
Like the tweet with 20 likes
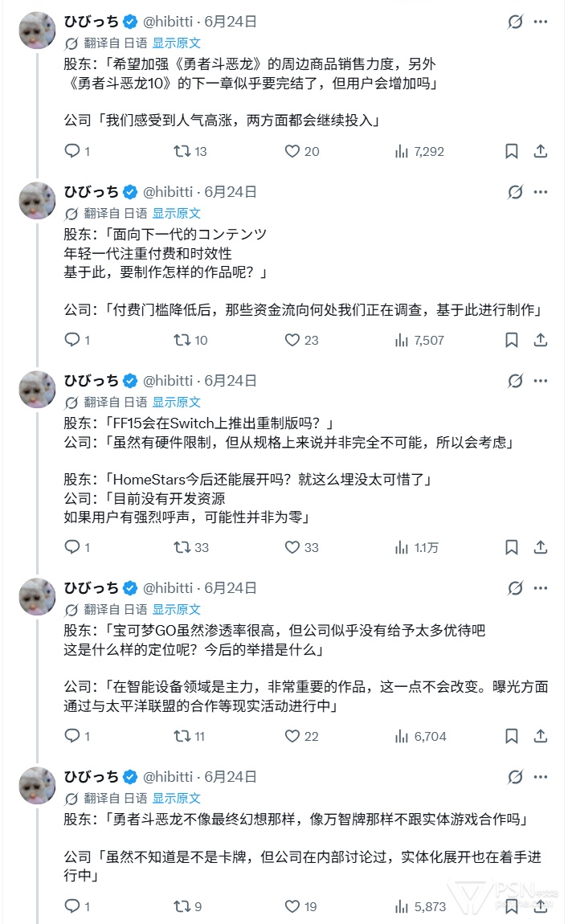(301, 151)
